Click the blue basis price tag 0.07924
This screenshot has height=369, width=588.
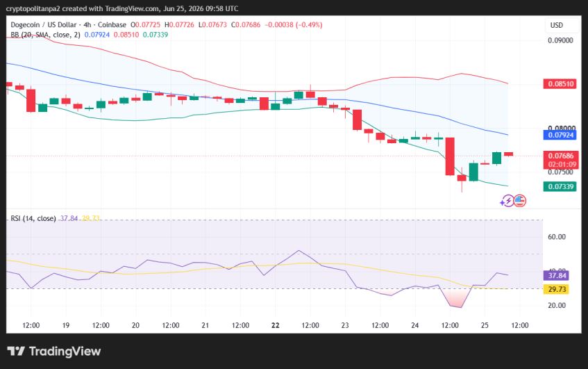561,135
